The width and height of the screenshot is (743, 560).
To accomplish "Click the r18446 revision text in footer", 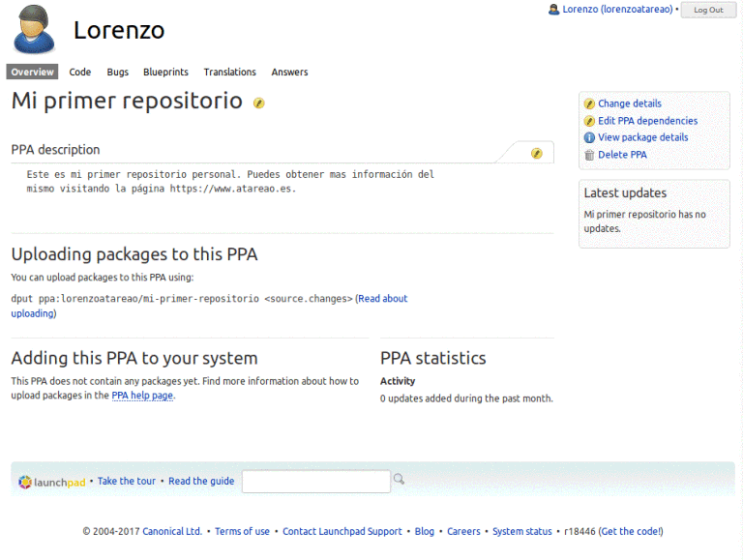I will (x=580, y=532).
